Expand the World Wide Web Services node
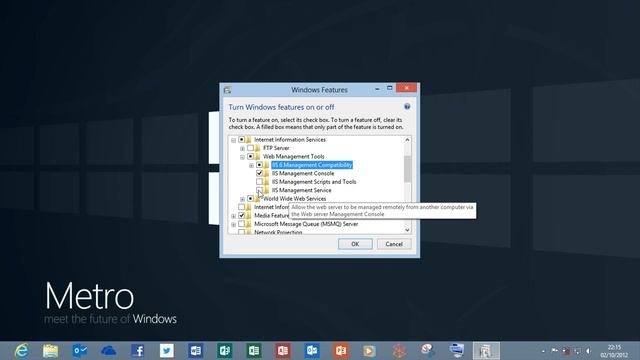Screen dimensions: 640x360 242,199
